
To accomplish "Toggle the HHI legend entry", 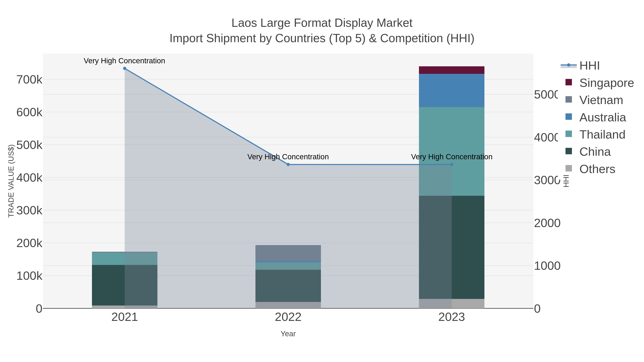I will click(x=580, y=66).
